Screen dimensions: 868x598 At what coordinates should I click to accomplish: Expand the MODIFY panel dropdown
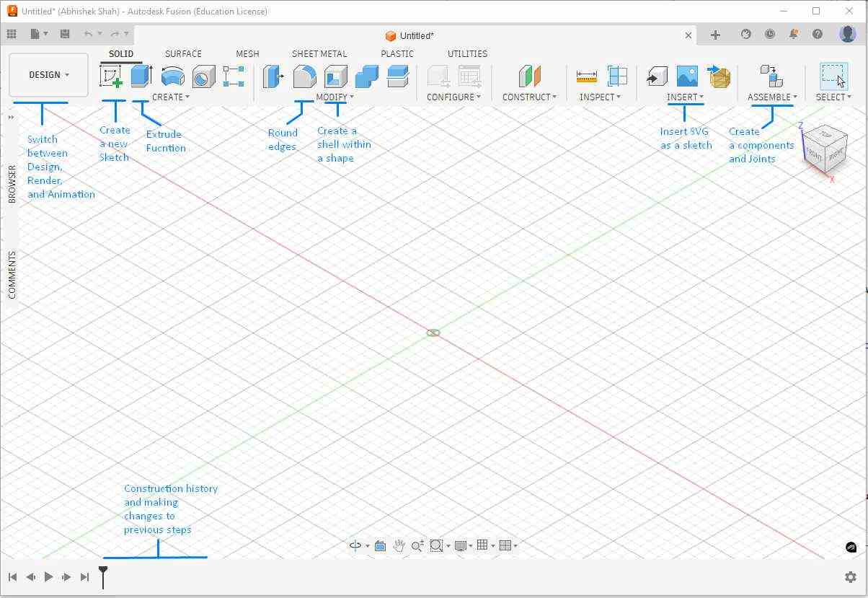[x=335, y=97]
